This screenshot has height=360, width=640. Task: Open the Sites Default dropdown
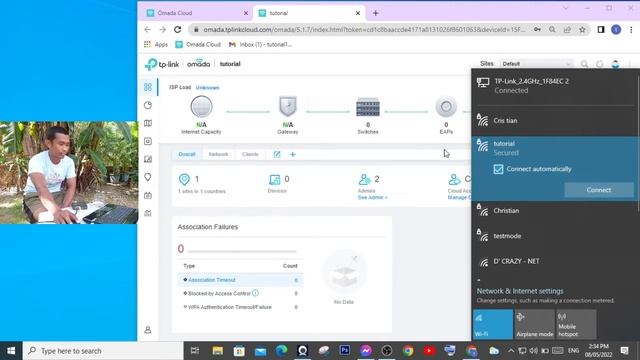tap(536, 64)
